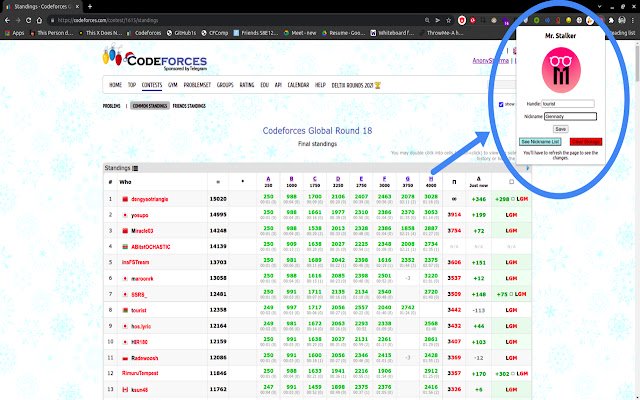The width and height of the screenshot is (640, 400).
Task: Click the country flag next to dengyaotriangle
Action: [125, 199]
